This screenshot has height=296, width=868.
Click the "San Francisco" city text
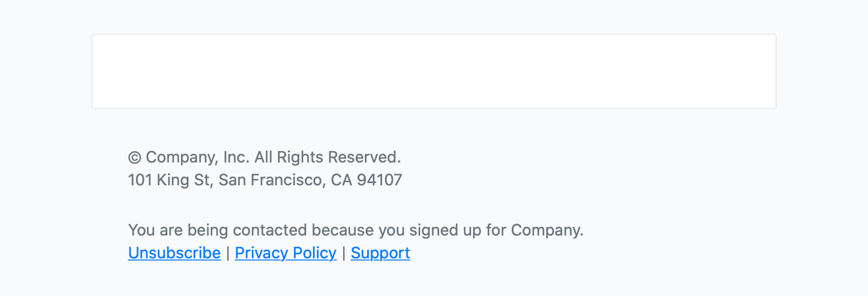tap(271, 180)
